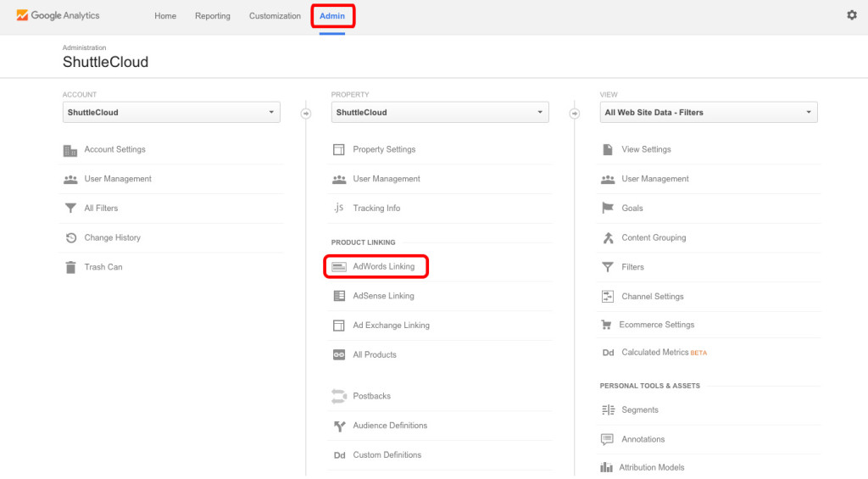Select the Admin tab

[x=332, y=16]
